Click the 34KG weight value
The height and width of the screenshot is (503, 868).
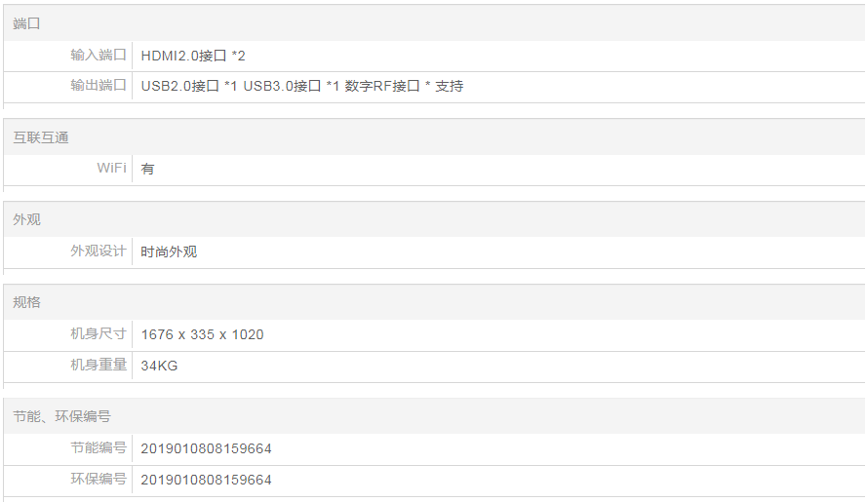click(x=159, y=366)
